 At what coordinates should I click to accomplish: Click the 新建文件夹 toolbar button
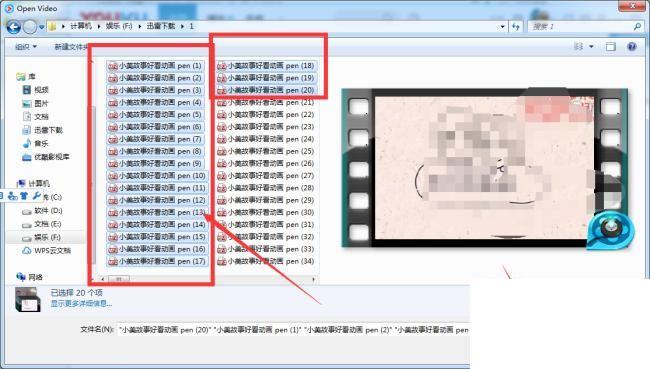(x=71, y=47)
